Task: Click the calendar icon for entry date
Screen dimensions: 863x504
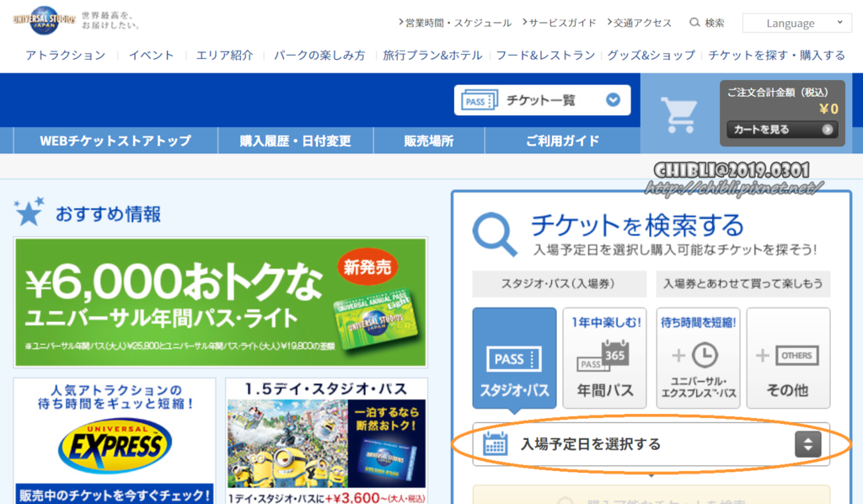Action: [495, 444]
